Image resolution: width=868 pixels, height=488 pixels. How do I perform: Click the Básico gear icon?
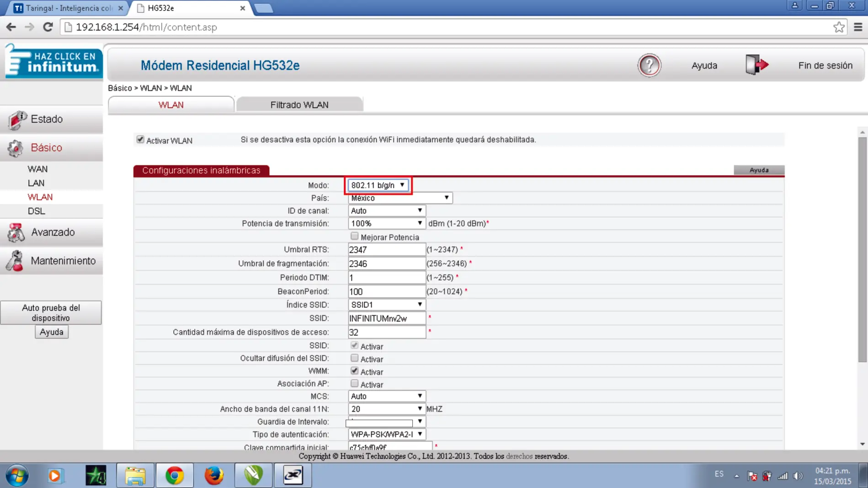point(16,148)
